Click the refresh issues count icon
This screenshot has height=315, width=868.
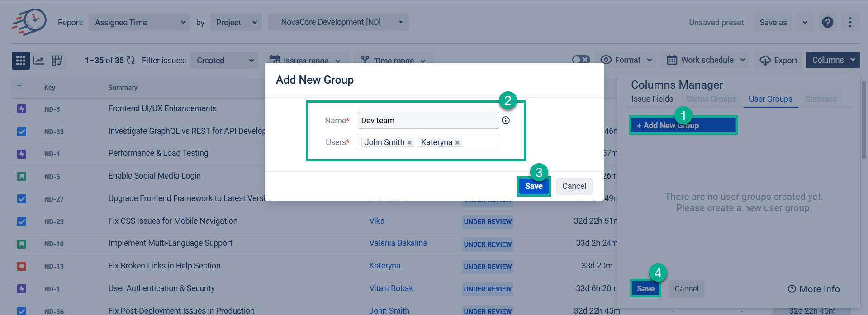click(131, 61)
